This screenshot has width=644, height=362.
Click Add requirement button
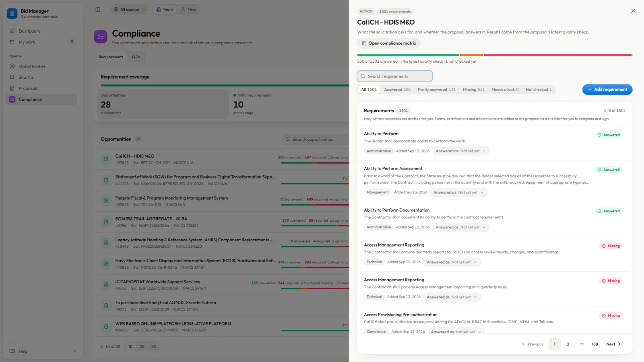pos(607,89)
